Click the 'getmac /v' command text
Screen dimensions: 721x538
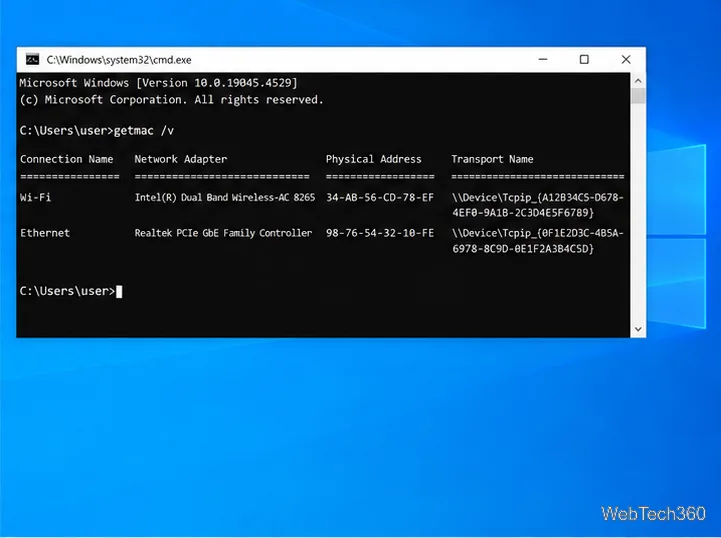pos(144,131)
